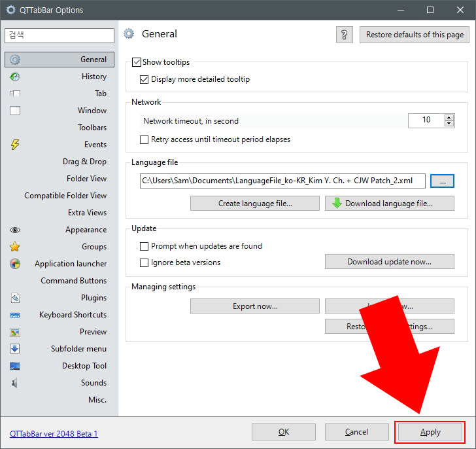This screenshot has width=476, height=449.
Task: Click Restore defaults of this page
Action: (x=415, y=35)
